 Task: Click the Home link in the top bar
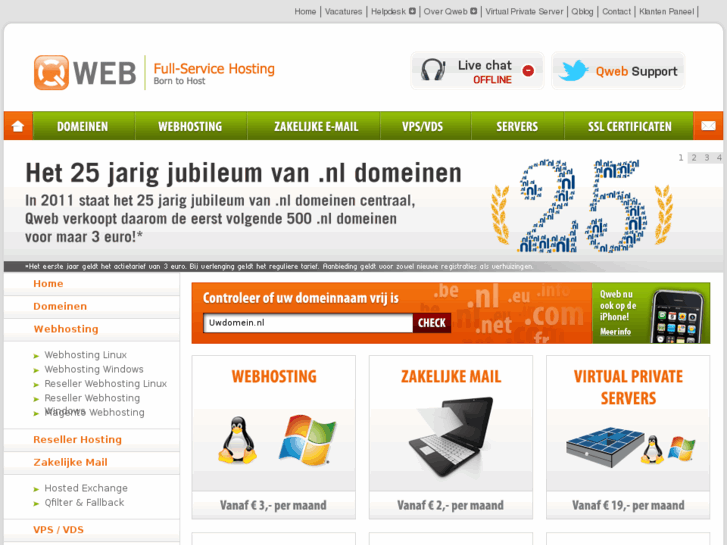pyautogui.click(x=305, y=12)
